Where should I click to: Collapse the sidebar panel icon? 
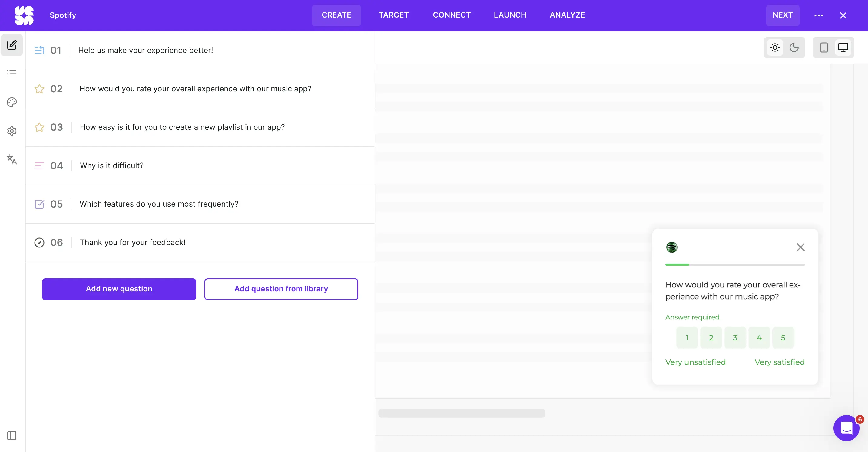click(12, 435)
